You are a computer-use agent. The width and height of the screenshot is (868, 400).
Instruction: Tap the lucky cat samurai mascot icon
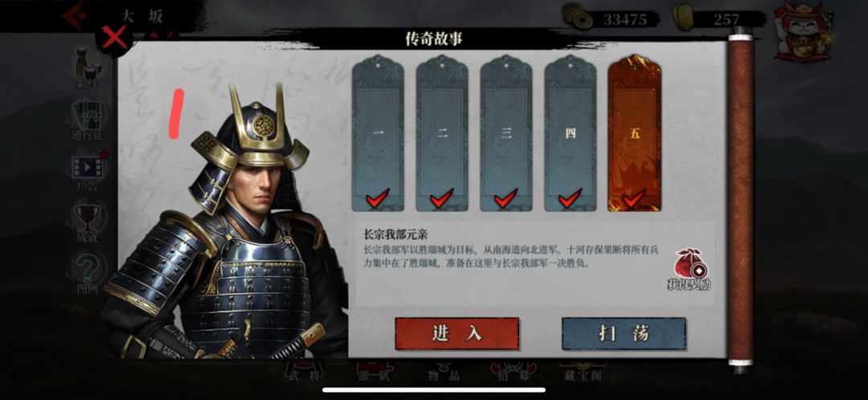click(797, 31)
